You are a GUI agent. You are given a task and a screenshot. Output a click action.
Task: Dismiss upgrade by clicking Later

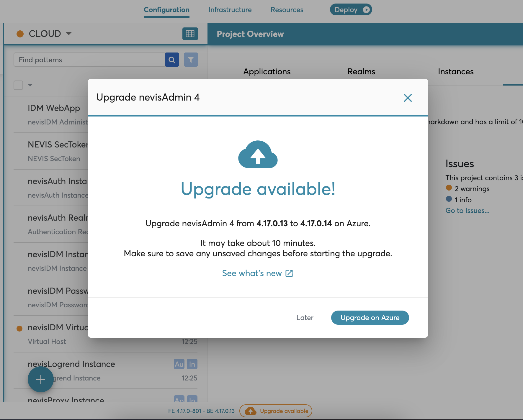click(x=305, y=318)
